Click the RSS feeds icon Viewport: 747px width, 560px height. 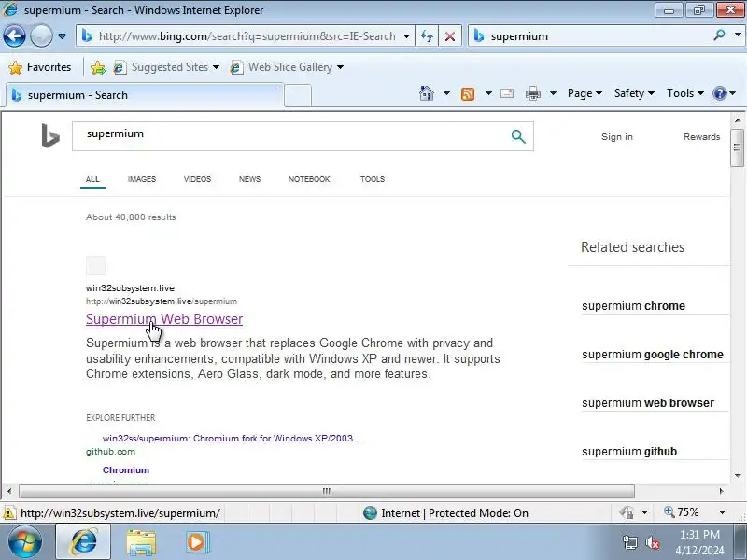[468, 94]
